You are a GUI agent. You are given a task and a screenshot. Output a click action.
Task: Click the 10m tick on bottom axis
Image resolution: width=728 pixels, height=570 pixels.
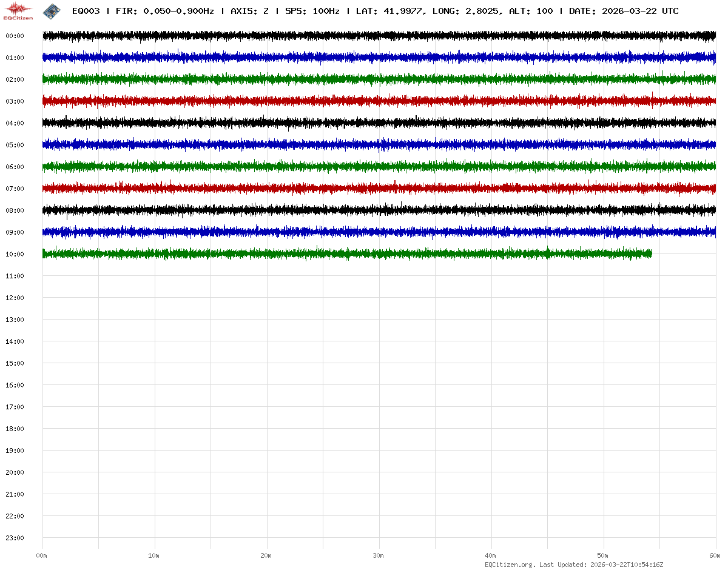click(x=154, y=555)
